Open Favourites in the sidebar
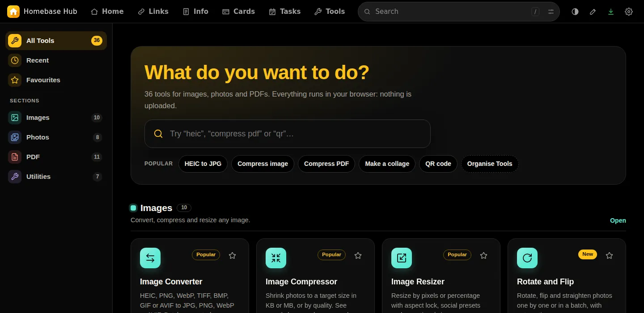This screenshot has width=644, height=313. click(56, 80)
